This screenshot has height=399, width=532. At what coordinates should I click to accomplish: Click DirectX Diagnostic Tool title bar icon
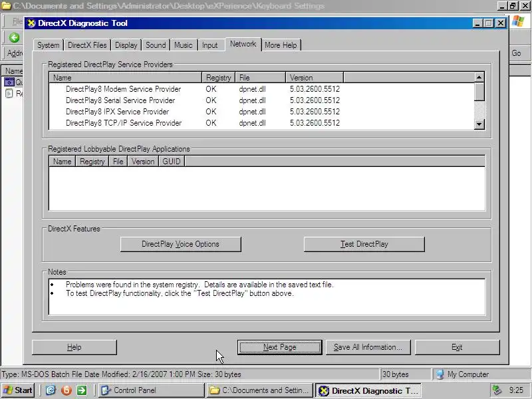click(x=31, y=23)
